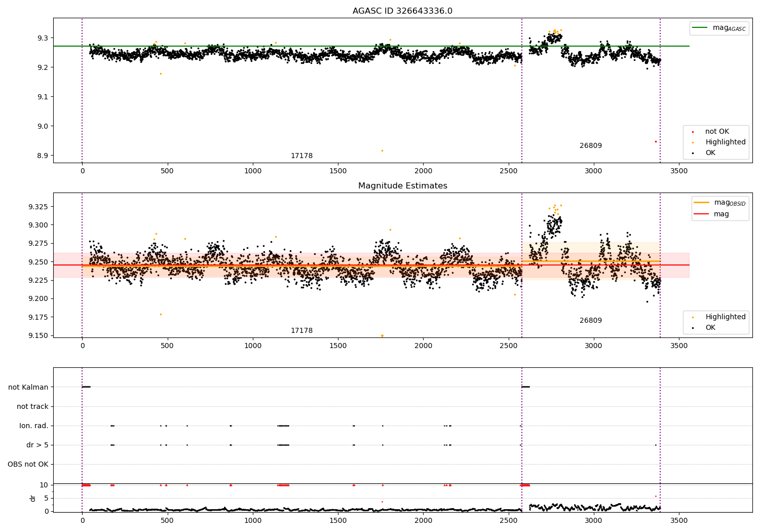Click the mag OBSID legend entry
Screen dimensions: 760x532
[x=719, y=203]
